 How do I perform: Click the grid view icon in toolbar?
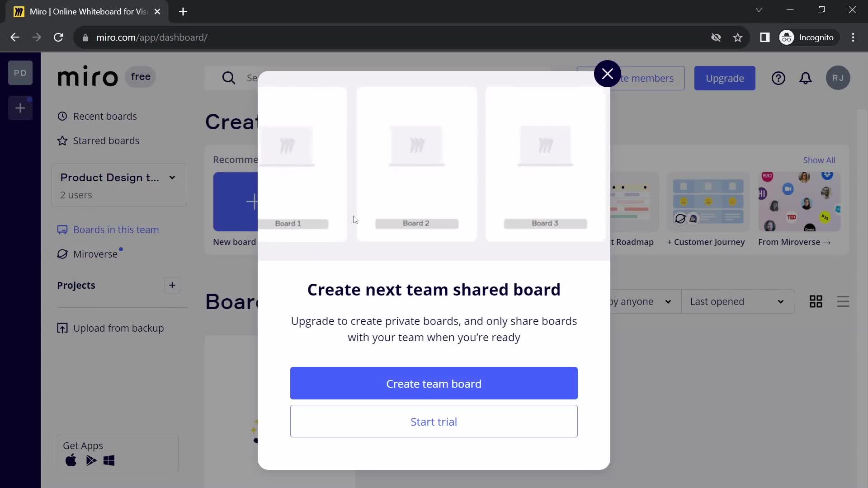[x=817, y=301]
